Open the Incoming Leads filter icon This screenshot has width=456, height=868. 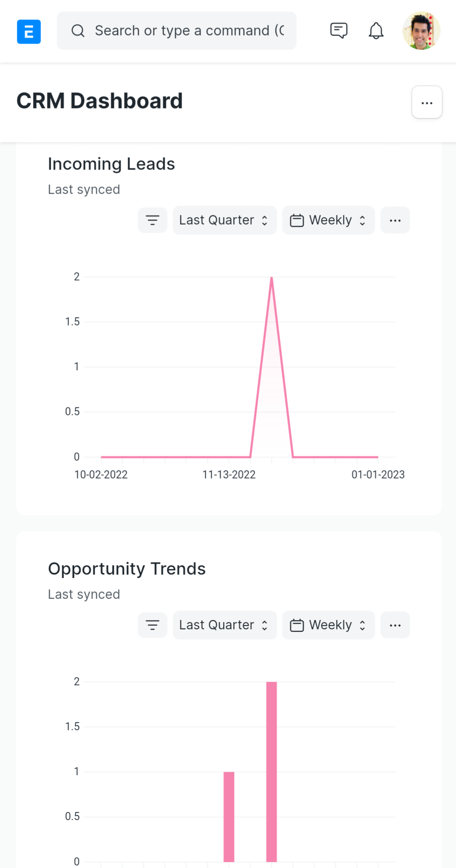[152, 220]
